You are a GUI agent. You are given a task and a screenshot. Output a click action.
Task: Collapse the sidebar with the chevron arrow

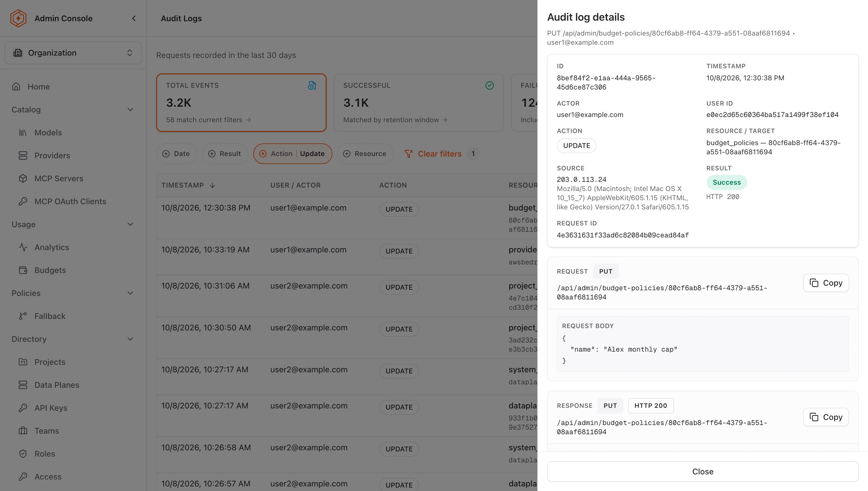pos(134,18)
